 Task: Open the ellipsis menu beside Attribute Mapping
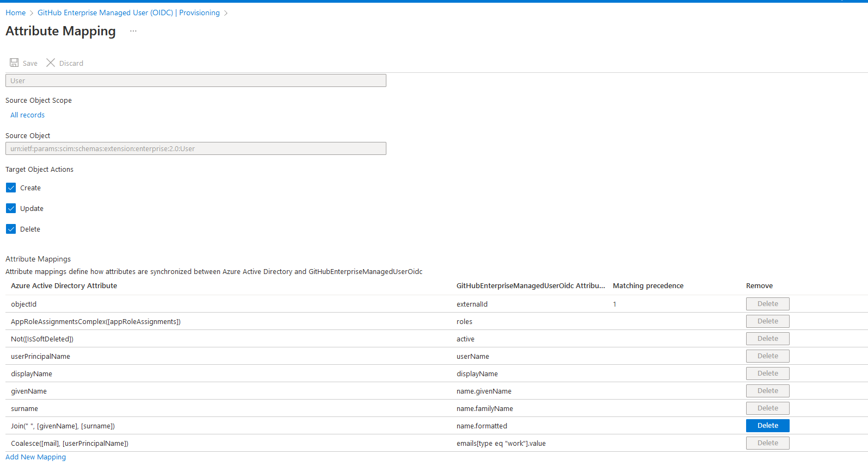133,31
